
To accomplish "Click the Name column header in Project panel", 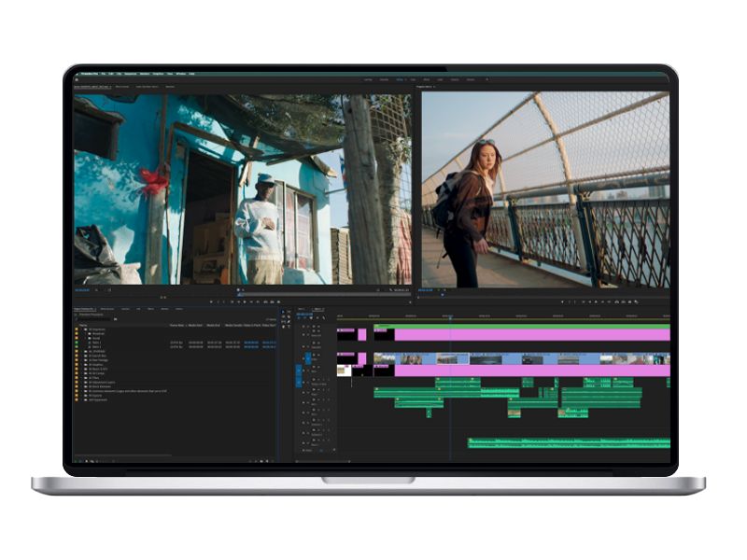I will coord(84,324).
